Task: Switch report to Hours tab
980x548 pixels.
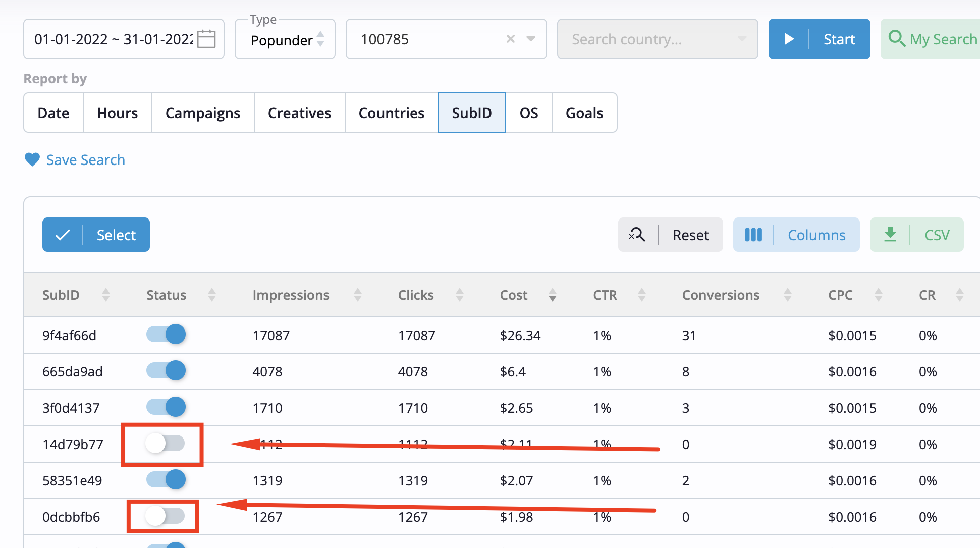Action: click(118, 113)
